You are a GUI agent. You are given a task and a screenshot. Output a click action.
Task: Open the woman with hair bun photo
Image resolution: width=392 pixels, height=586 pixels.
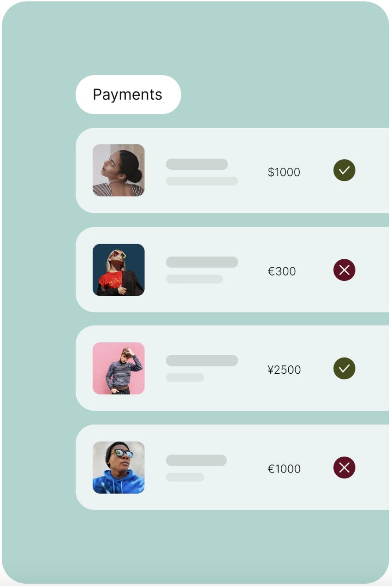click(119, 170)
